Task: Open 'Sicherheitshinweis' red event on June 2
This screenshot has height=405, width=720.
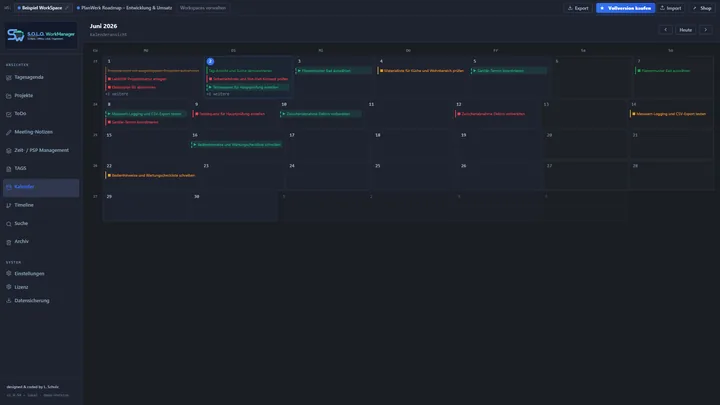Action: (x=248, y=79)
